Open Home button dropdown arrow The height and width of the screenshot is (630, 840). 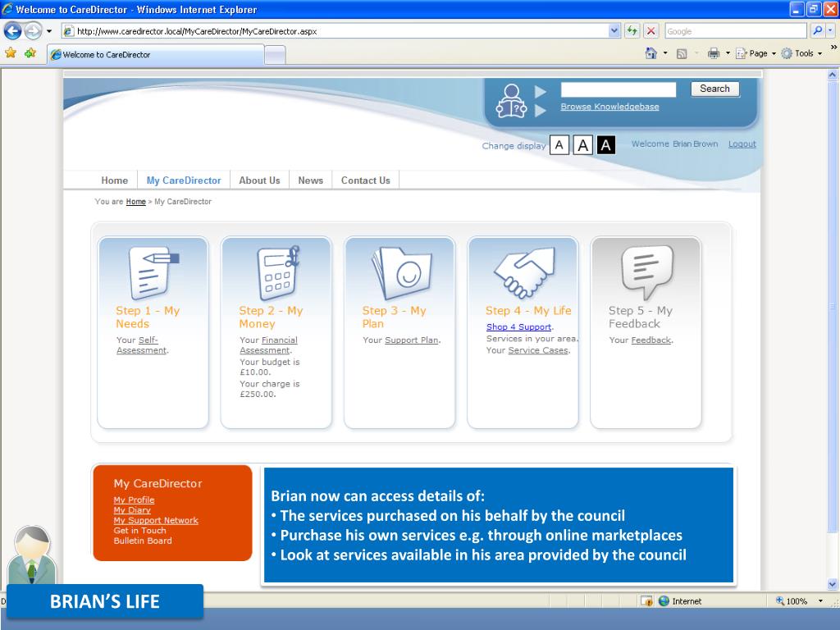(x=665, y=53)
